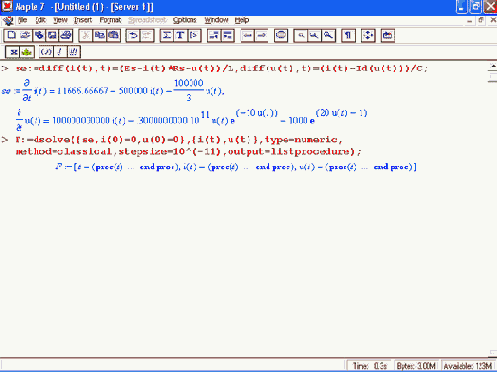Insert text with the T icon
Screen dimensions: 497x372
pyautogui.click(x=180, y=35)
